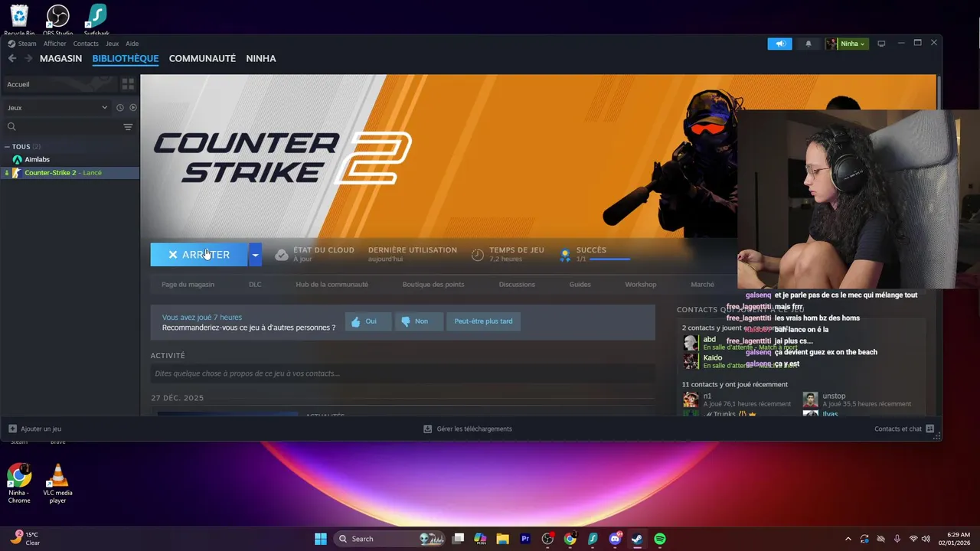Go forward with the Steam forward arrow
The image size is (980, 551).
[28, 58]
